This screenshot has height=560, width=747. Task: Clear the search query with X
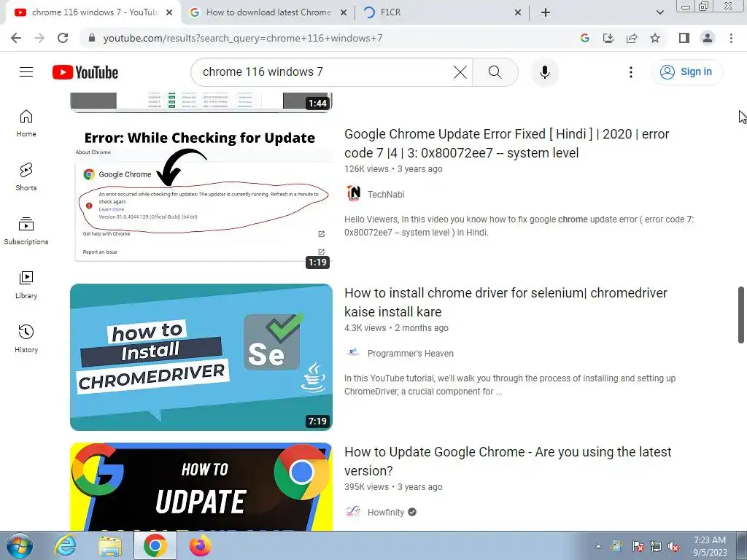coord(460,72)
